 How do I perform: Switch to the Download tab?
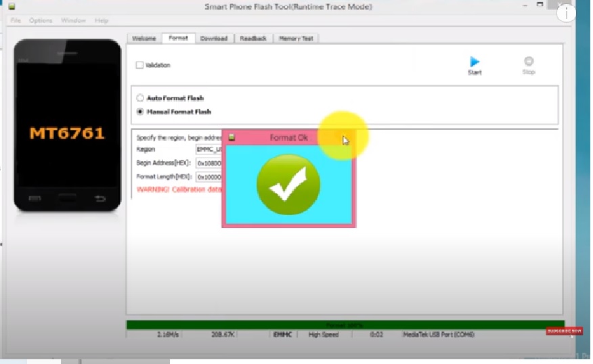click(x=214, y=38)
